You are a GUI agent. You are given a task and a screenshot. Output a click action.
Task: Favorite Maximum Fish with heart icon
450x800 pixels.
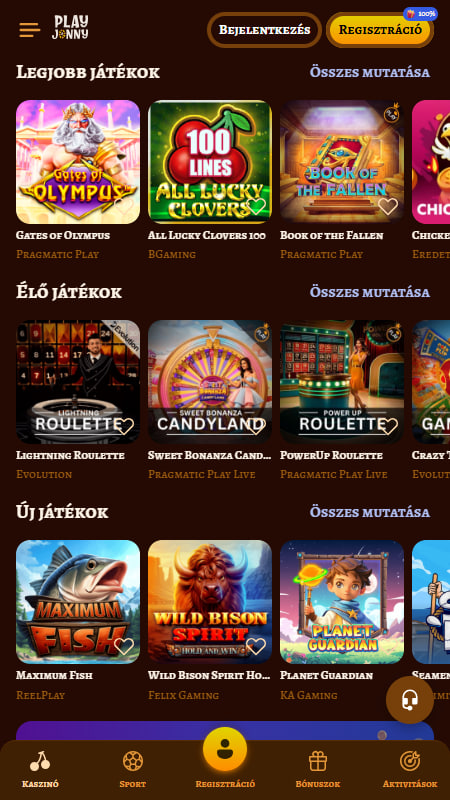(124, 646)
